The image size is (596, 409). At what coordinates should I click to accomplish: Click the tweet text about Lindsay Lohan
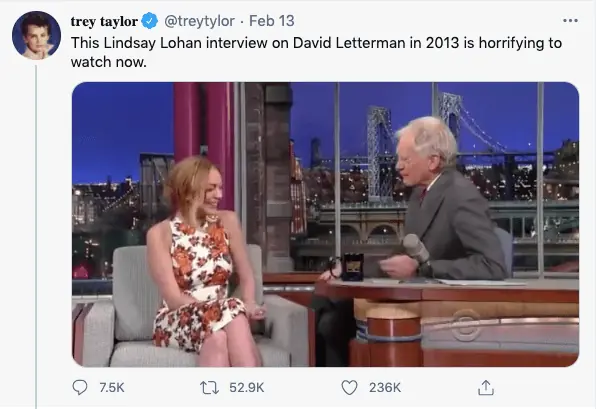[316, 52]
